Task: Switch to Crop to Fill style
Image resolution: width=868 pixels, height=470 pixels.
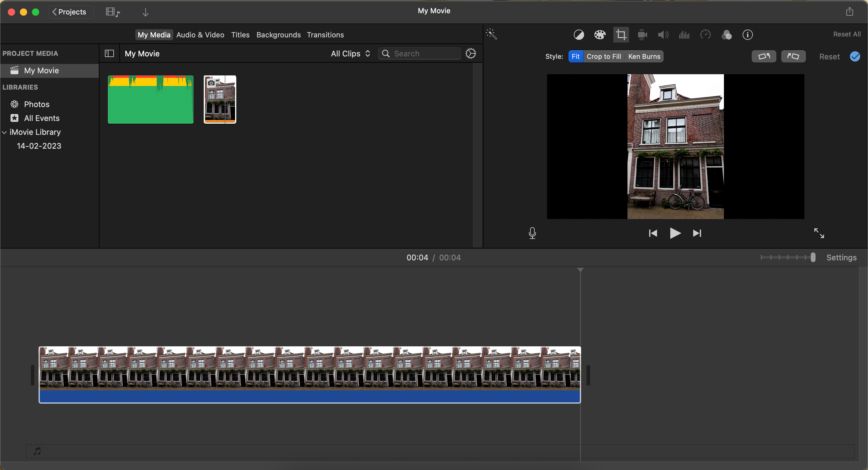Action: point(604,56)
